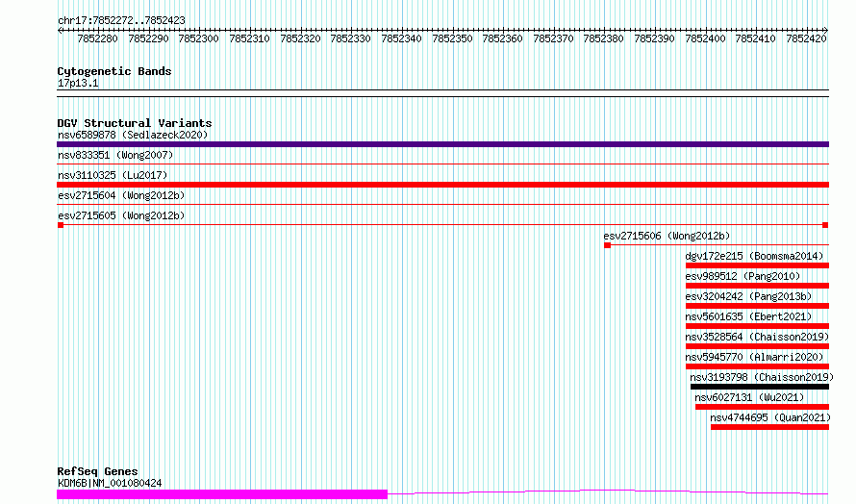This screenshot has height=504, width=856.
Task: Click the red nsv4744695 variant bar
Action: [769, 427]
